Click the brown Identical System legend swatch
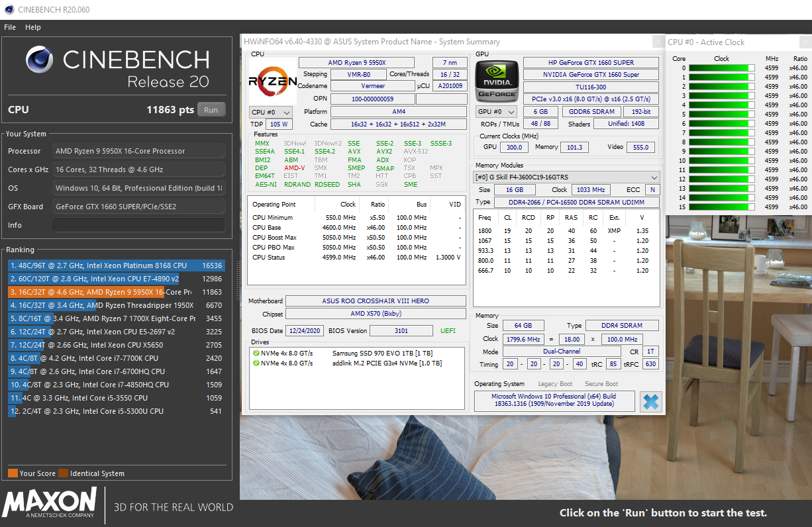This screenshot has width=812, height=527. click(63, 473)
